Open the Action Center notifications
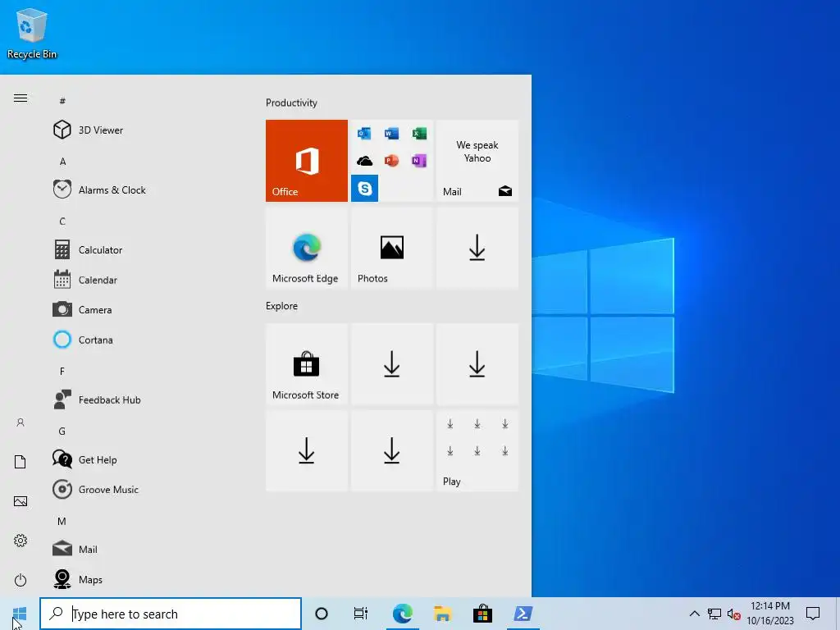 point(813,614)
